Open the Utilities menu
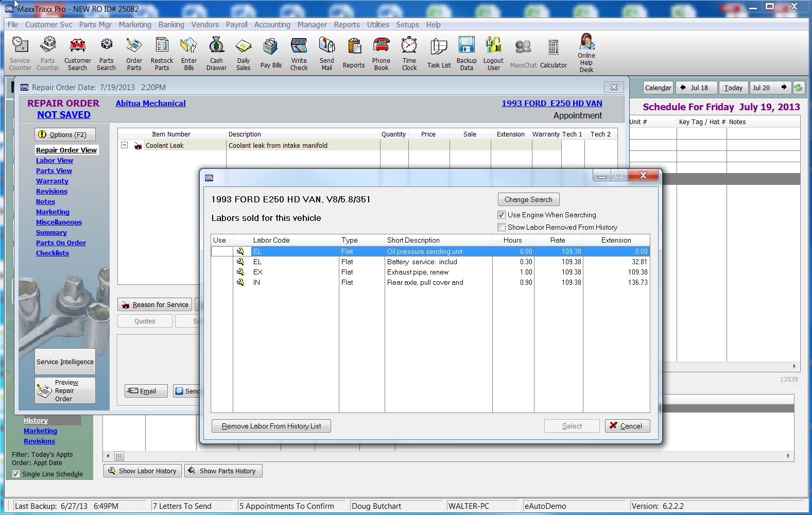The image size is (812, 515). tap(378, 25)
